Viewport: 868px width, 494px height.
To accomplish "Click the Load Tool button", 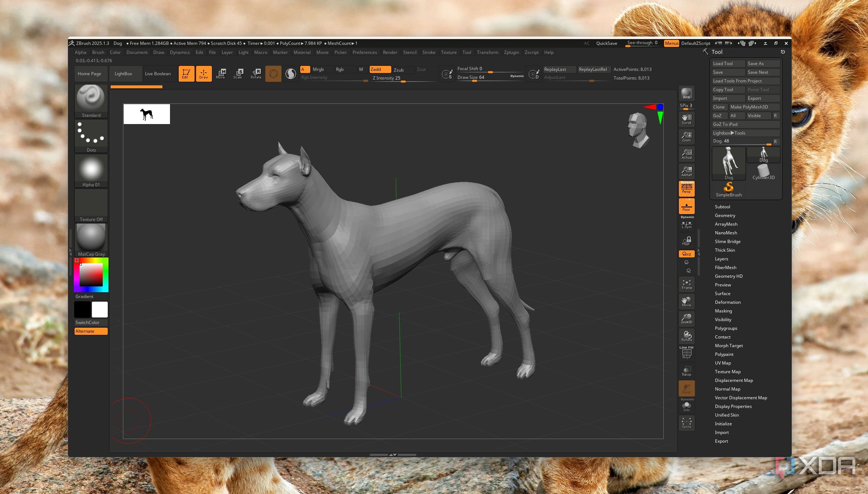I will click(728, 64).
